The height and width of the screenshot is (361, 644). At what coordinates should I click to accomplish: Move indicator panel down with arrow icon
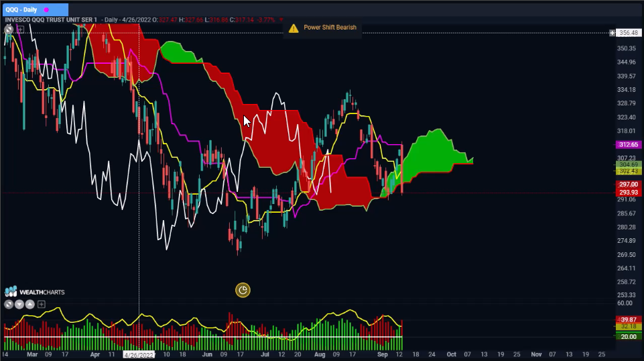coord(19,304)
